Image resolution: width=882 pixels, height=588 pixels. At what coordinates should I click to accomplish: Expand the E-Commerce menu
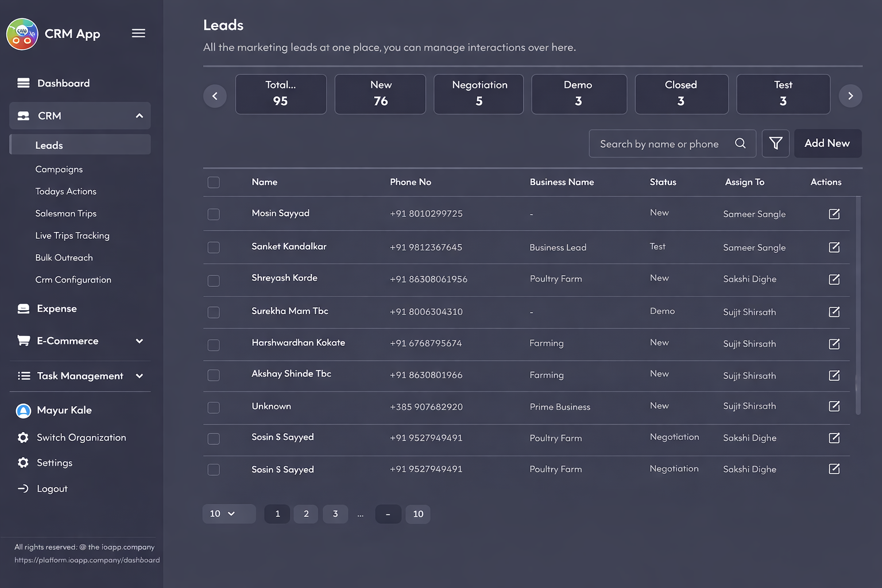(x=139, y=341)
